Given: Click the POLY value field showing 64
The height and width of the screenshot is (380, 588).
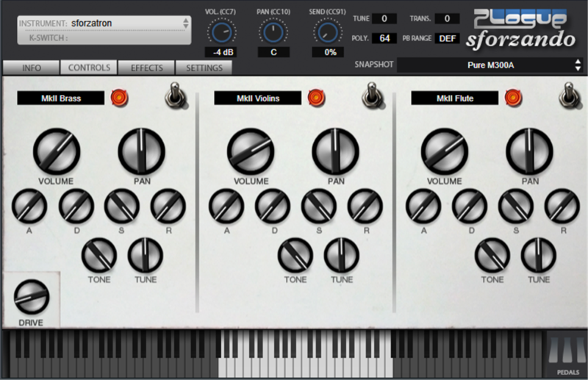Looking at the screenshot, I should tap(384, 38).
